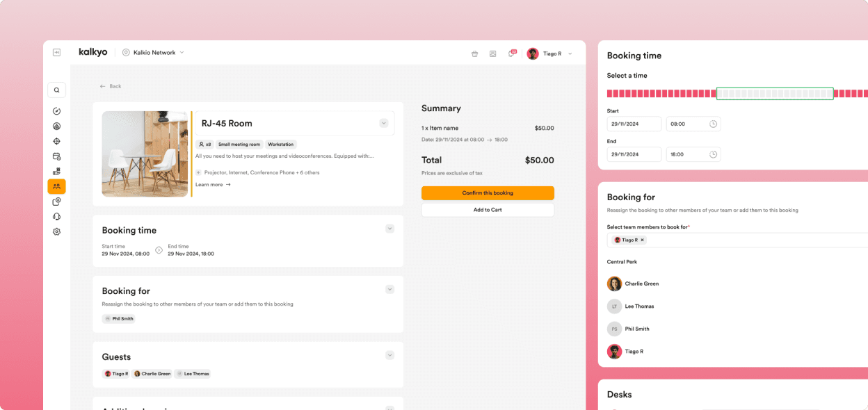Image resolution: width=868 pixels, height=410 pixels.
Task: Click the x8 capacity tag
Action: [x=204, y=145]
